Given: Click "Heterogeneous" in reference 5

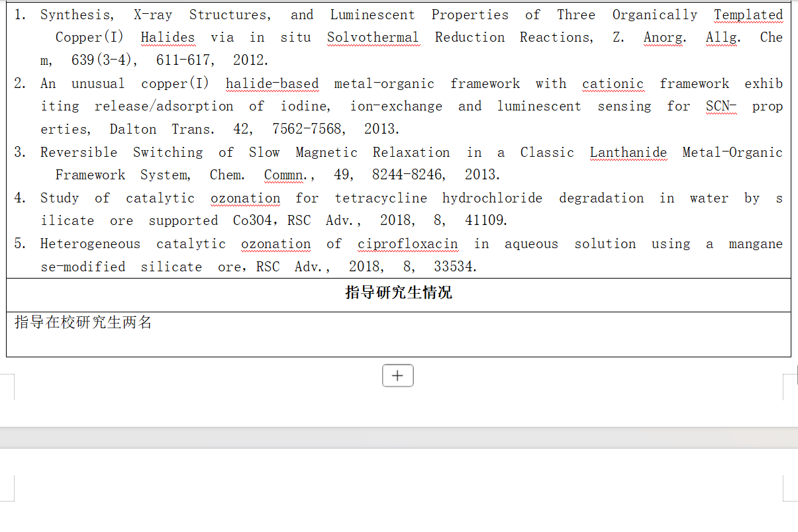Looking at the screenshot, I should tap(91, 244).
